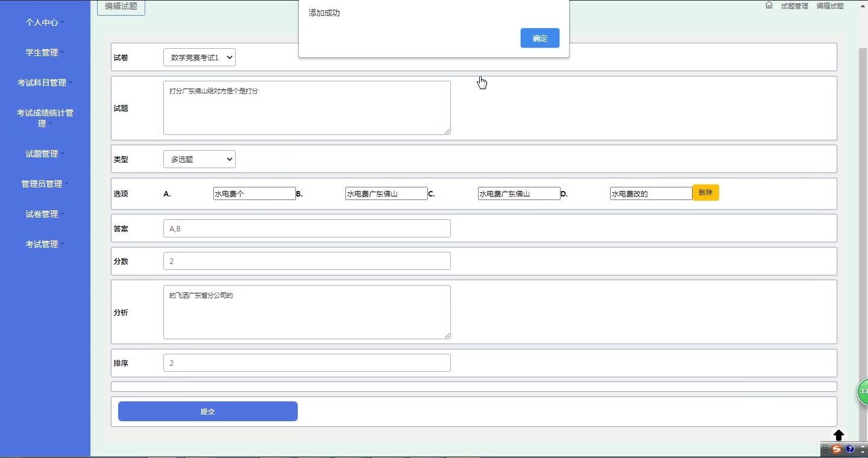This screenshot has height=458, width=868.
Task: Click the 排序 order input field
Action: pos(307,363)
